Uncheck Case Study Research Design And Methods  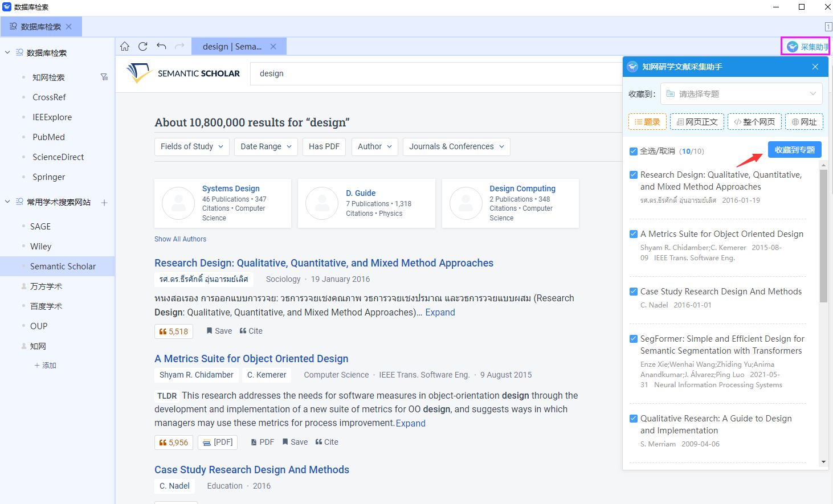pos(633,292)
